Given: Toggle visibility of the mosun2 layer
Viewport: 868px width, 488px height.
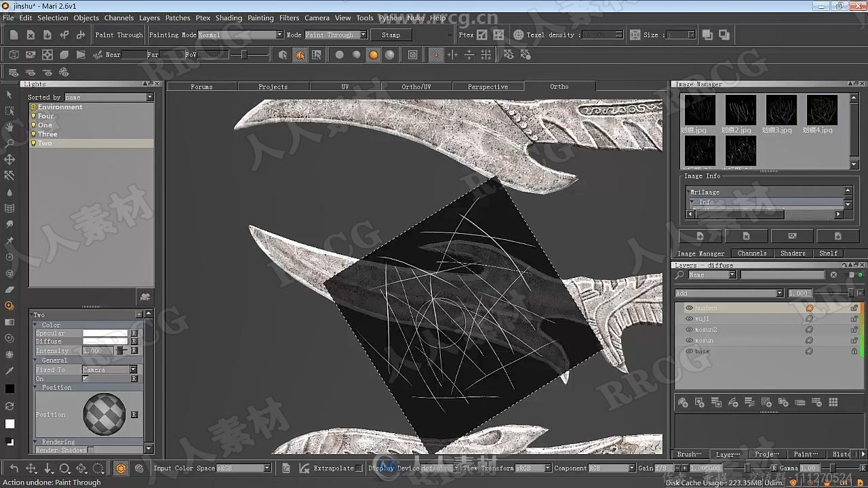Looking at the screenshot, I should click(689, 329).
